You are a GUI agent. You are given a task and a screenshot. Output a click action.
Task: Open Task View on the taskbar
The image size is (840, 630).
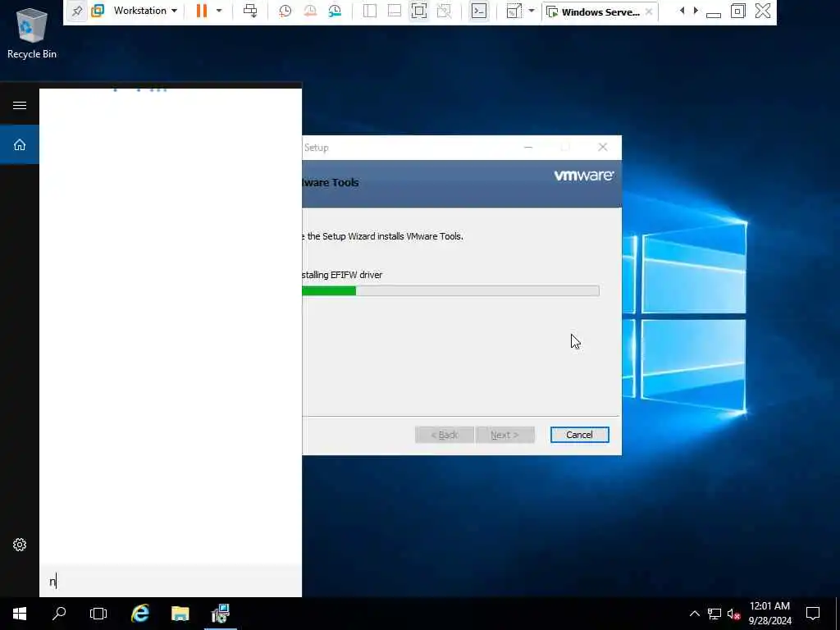(98, 614)
